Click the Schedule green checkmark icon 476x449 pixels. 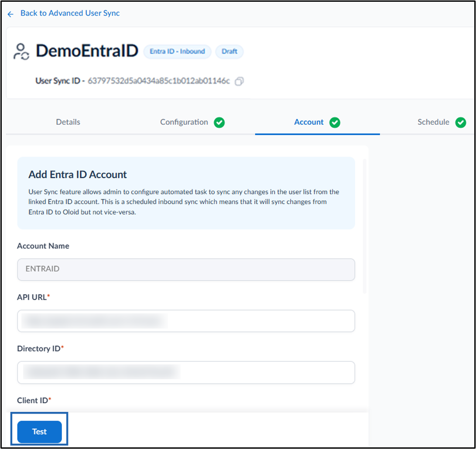[461, 122]
